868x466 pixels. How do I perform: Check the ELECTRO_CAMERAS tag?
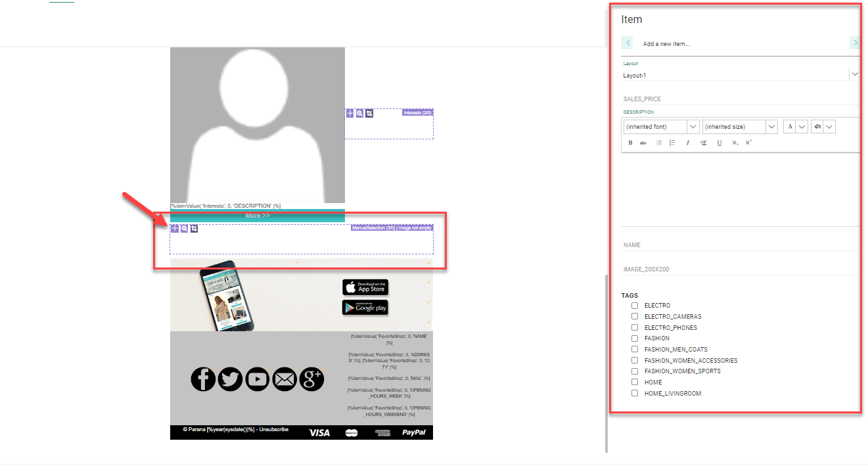635,316
